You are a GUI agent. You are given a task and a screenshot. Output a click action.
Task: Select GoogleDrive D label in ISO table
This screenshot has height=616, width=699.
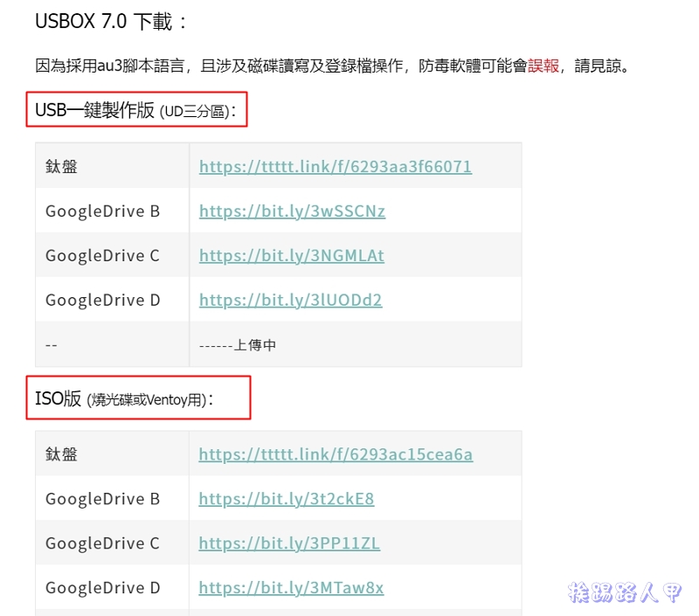pyautogui.click(x=100, y=588)
